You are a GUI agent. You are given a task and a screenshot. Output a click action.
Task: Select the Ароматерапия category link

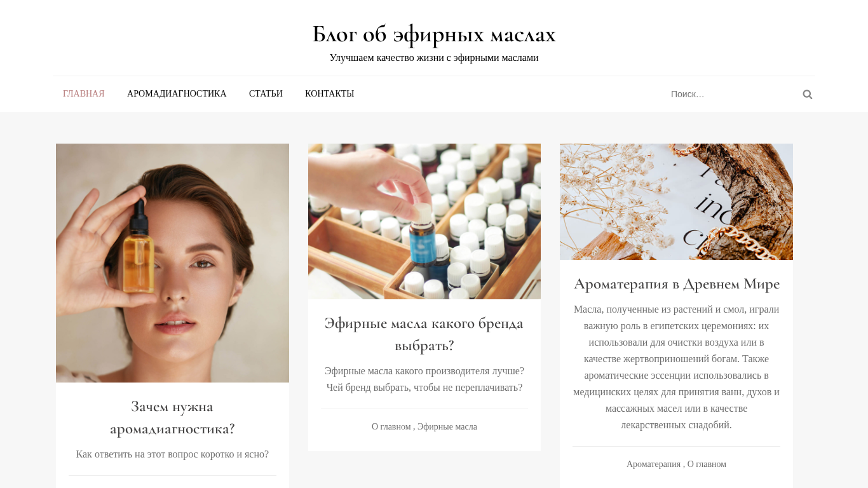[653, 464]
